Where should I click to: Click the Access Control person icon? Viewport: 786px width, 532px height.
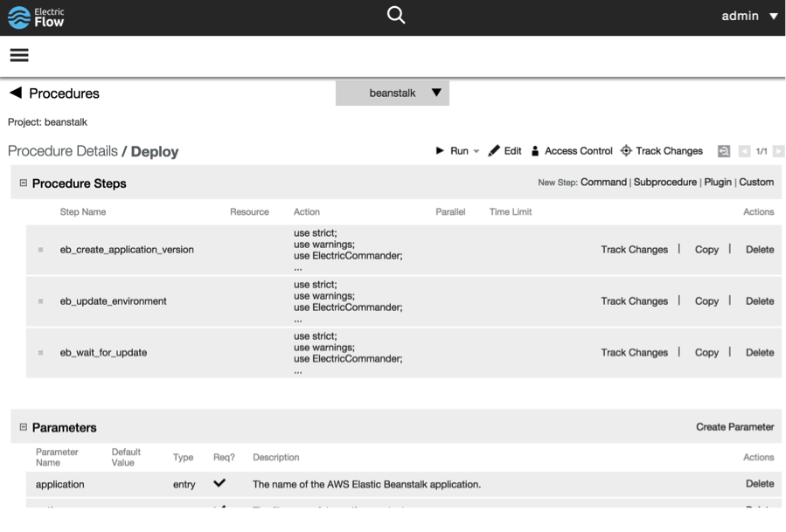point(535,151)
